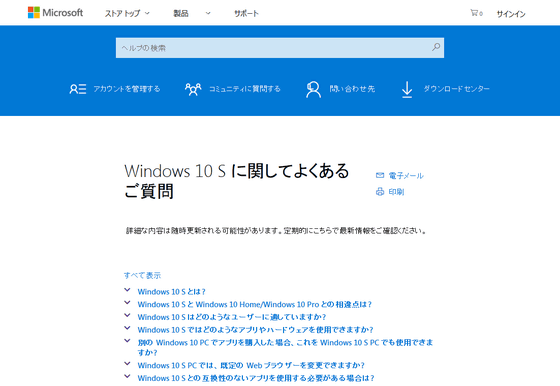This screenshot has height=386, width=560.
Task: Expand chevron for 既定の Web ブラウザー question
Action: click(127, 364)
